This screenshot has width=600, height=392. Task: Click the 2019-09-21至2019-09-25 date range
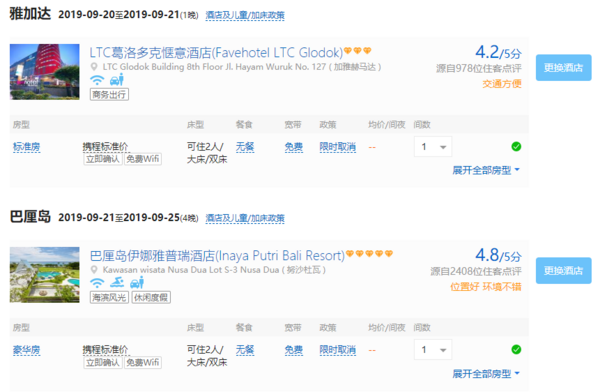click(x=119, y=218)
